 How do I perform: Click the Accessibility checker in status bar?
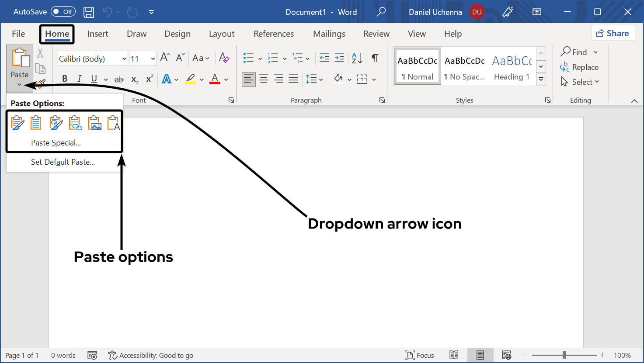pyautogui.click(x=151, y=355)
